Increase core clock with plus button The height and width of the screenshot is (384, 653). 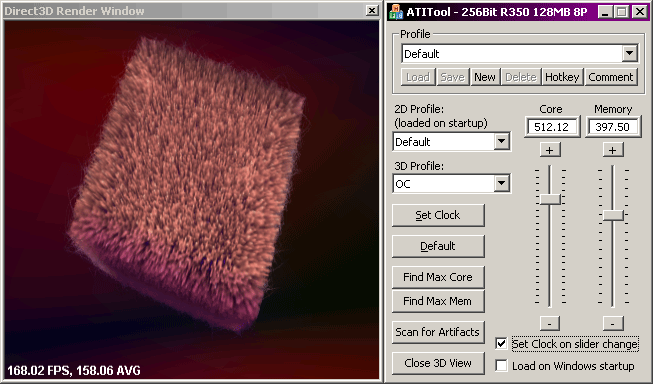550,150
